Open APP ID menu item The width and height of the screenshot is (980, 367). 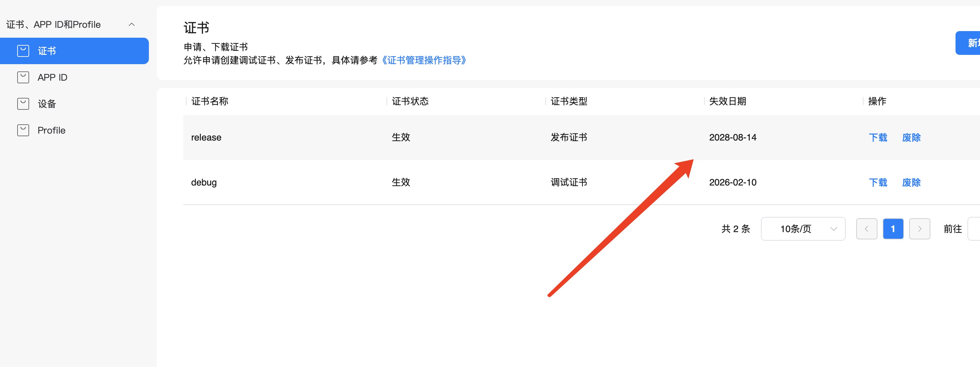[x=53, y=78]
